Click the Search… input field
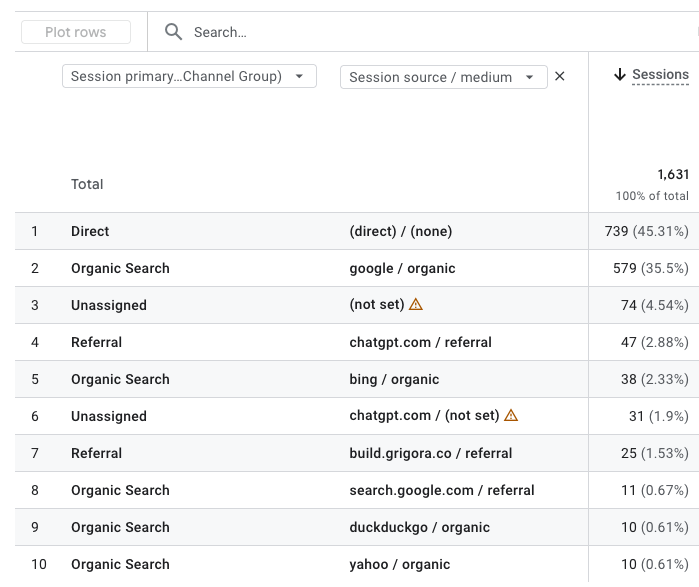The image size is (699, 587). pos(220,32)
